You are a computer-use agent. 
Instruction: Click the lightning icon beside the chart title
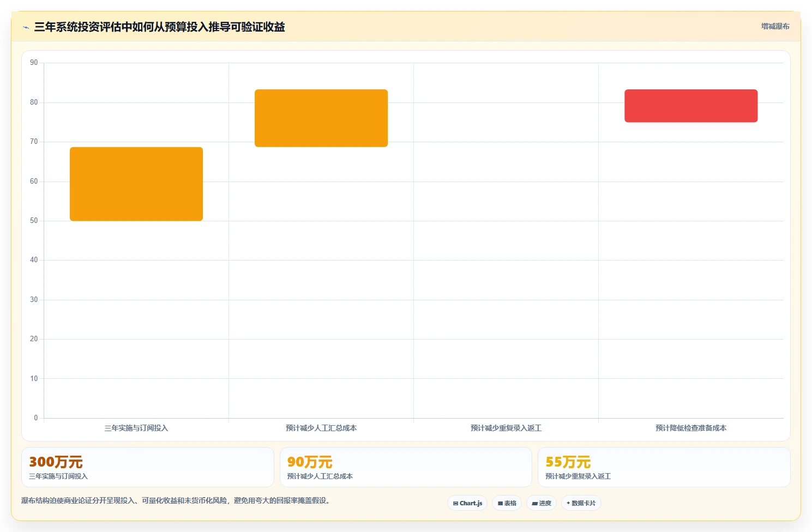click(x=26, y=27)
